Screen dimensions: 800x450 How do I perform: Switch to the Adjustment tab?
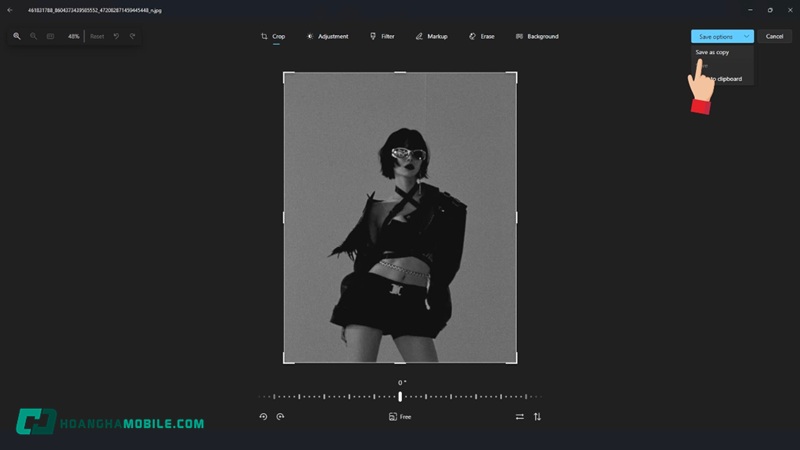[327, 36]
